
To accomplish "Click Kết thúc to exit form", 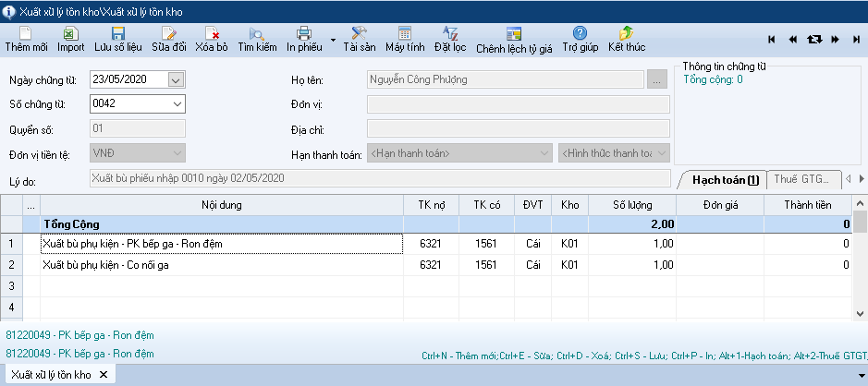I will point(627,39).
